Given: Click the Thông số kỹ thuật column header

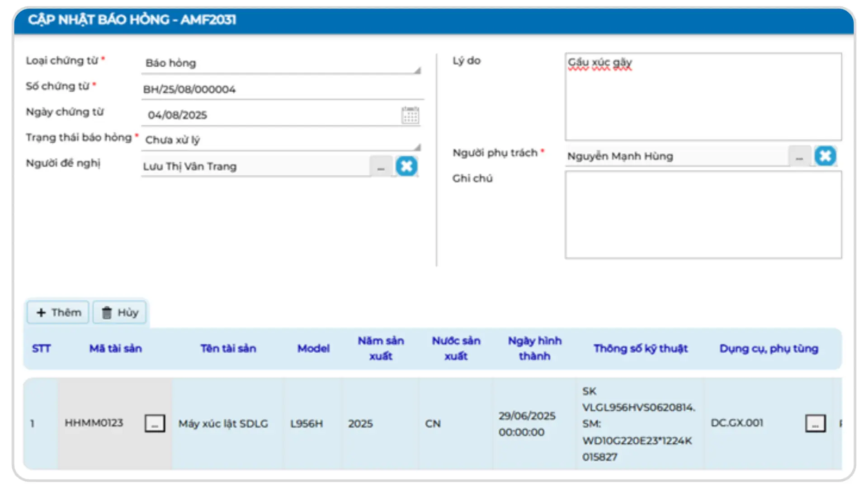Looking at the screenshot, I should coord(640,349).
